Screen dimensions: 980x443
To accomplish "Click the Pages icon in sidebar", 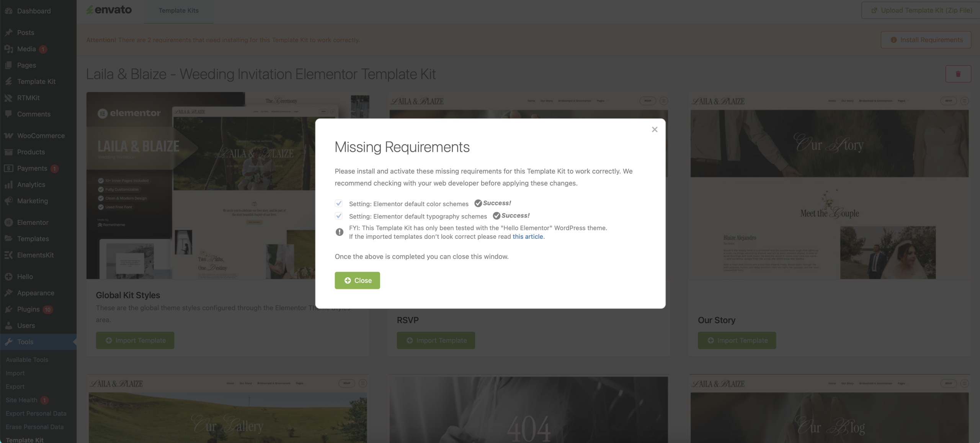I will pyautogui.click(x=8, y=65).
